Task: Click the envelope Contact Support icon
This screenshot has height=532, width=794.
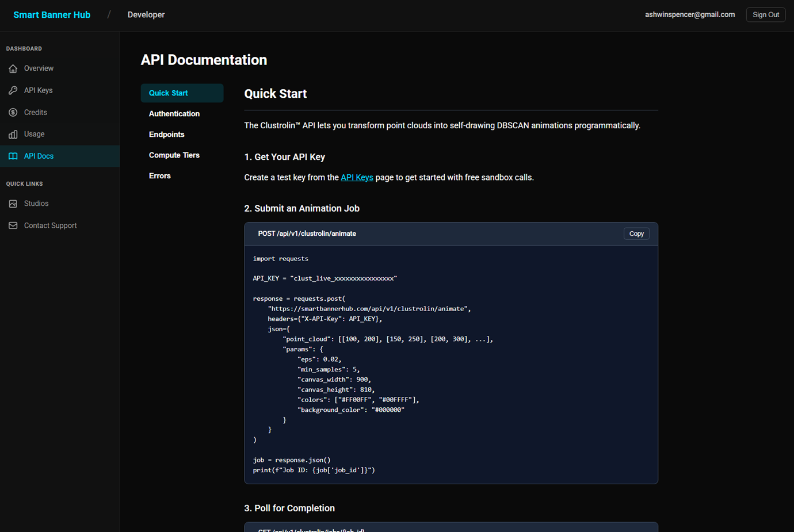Action: (13, 225)
